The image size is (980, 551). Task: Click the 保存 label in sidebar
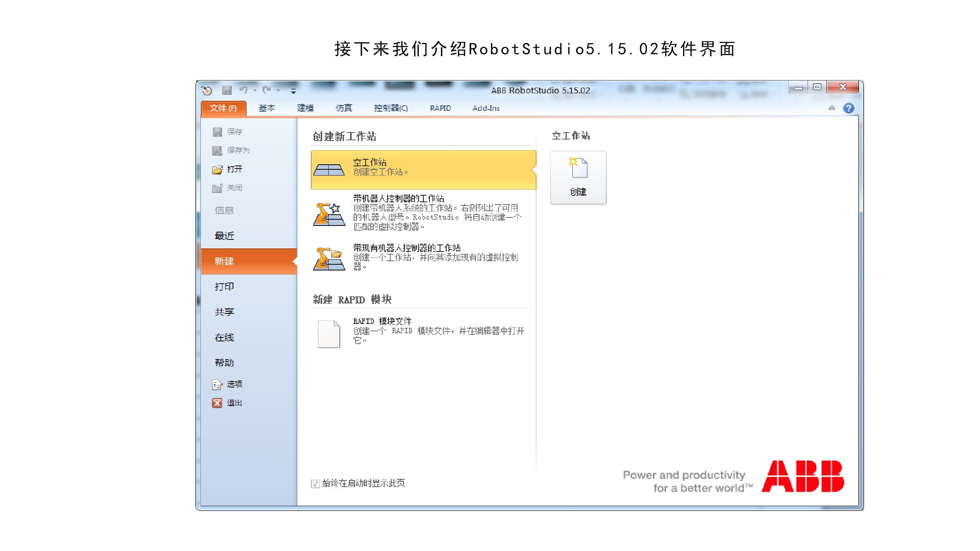pos(235,132)
